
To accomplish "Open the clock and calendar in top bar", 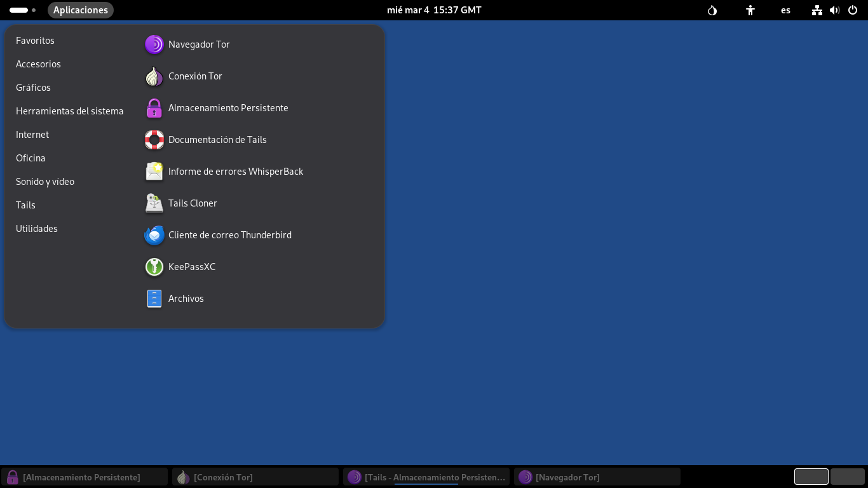I will pos(434,10).
